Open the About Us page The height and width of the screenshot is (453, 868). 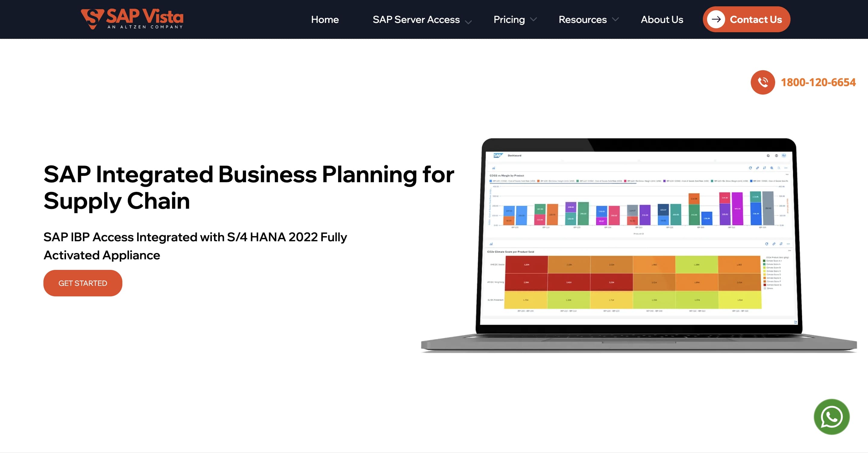point(662,20)
